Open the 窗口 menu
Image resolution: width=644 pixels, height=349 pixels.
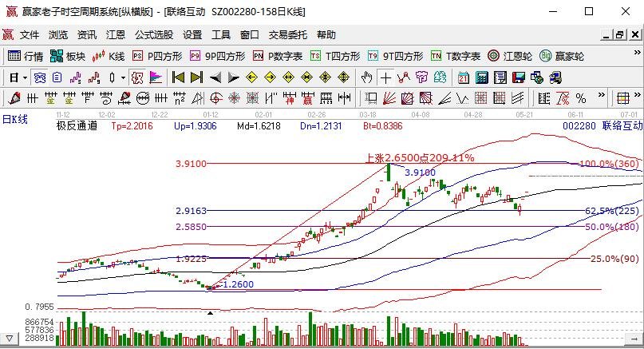point(250,35)
